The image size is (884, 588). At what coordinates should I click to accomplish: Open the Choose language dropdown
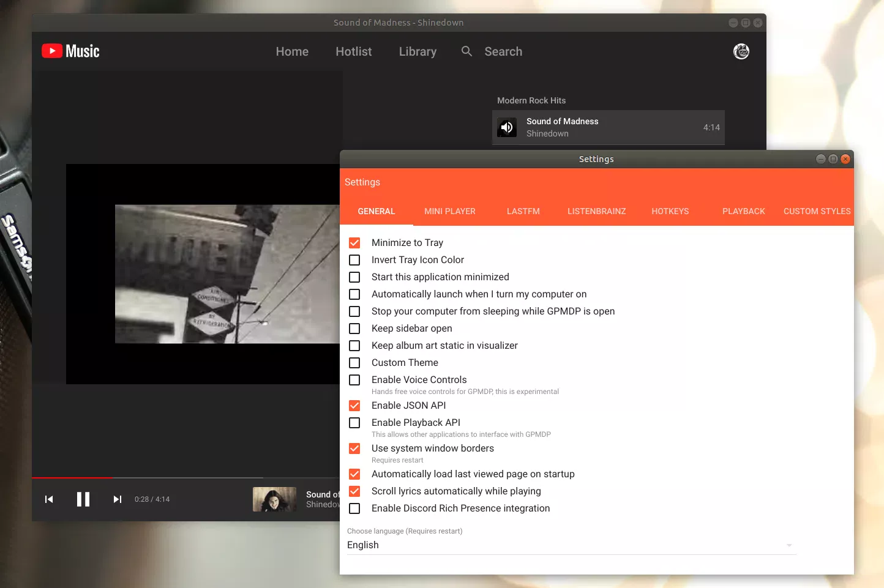click(570, 545)
